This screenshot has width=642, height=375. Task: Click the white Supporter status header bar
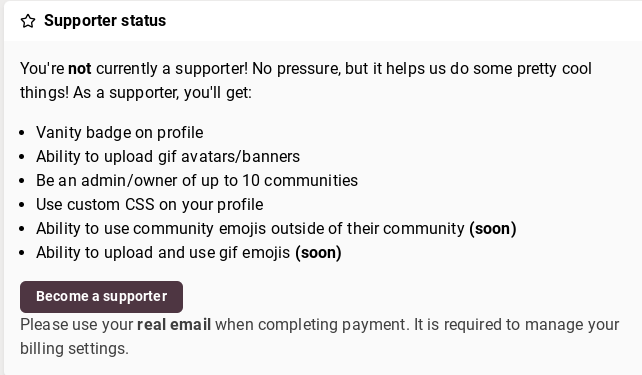point(323,21)
